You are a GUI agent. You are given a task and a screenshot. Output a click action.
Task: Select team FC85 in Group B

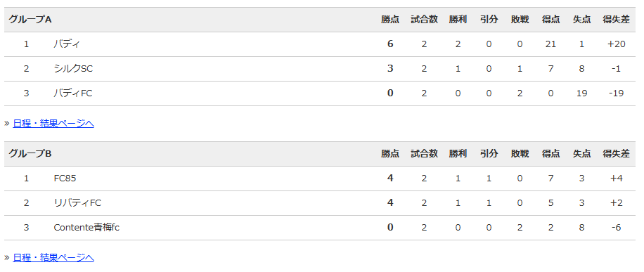point(65,179)
